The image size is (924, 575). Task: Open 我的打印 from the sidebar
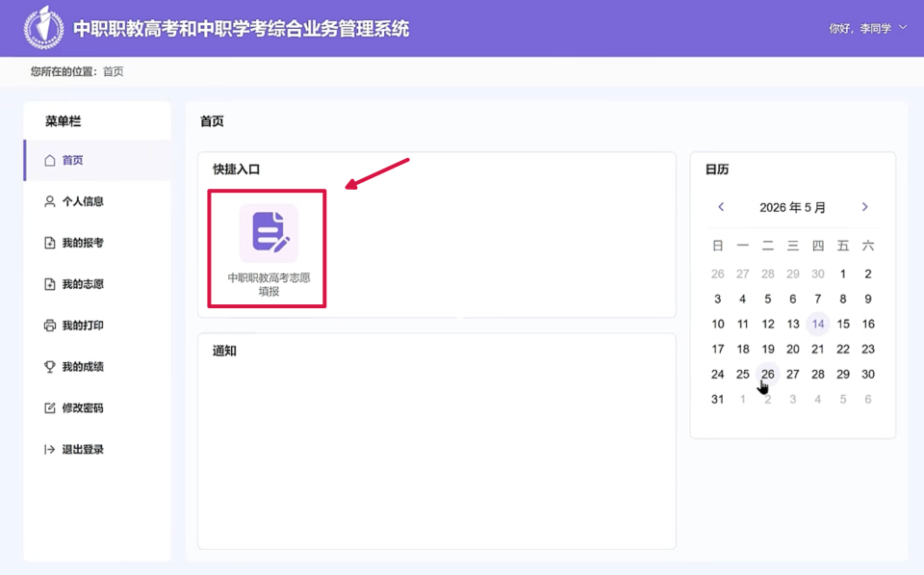tap(97, 326)
